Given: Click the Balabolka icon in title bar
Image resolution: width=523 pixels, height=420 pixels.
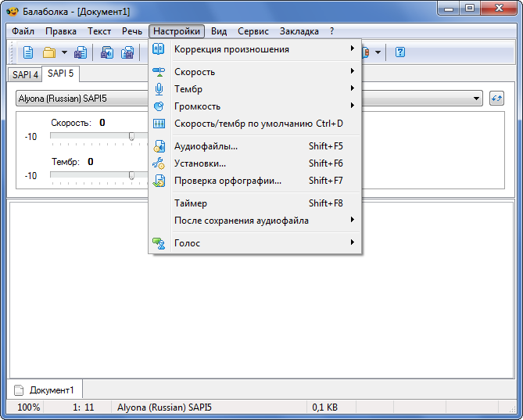Looking at the screenshot, I should coord(13,12).
